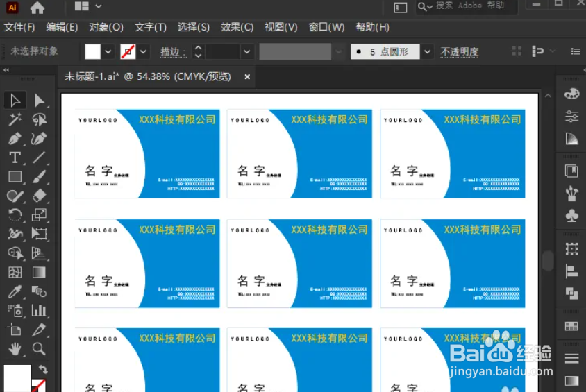Select the Eyedropper tool
The height and width of the screenshot is (392, 586).
(x=15, y=291)
